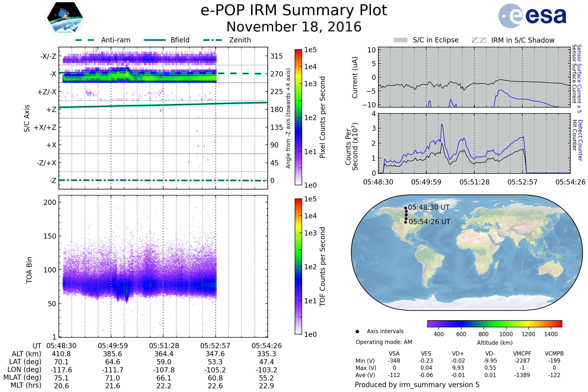Screen dimensions: 588x392
Task: Click the IRM in S/C Shadow hatched swatch
Action: pyautogui.click(x=479, y=40)
